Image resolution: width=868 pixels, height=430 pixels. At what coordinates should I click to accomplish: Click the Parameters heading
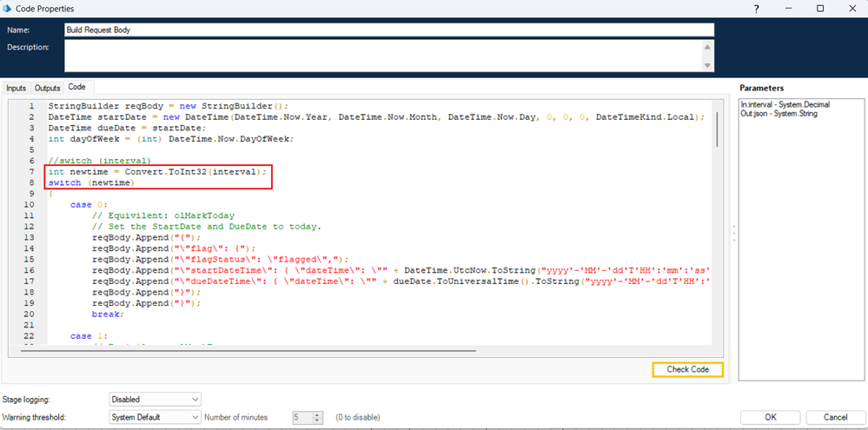click(x=761, y=88)
